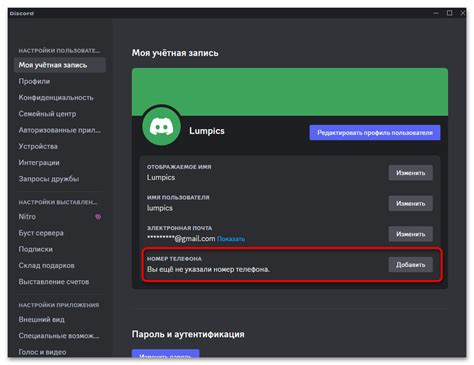The image size is (474, 365).
Task: Click Изменить next to Электронная почта
Action: 411,234
